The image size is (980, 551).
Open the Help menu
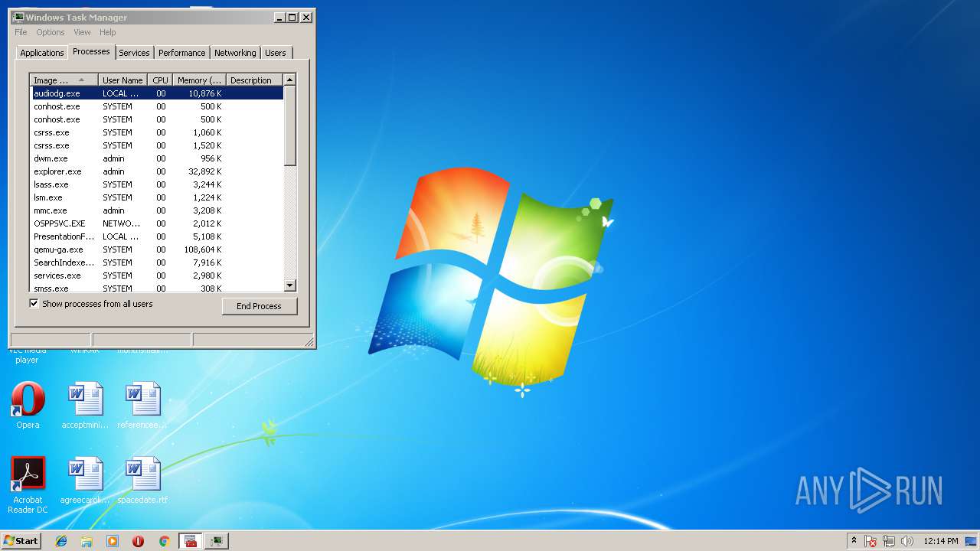(108, 32)
